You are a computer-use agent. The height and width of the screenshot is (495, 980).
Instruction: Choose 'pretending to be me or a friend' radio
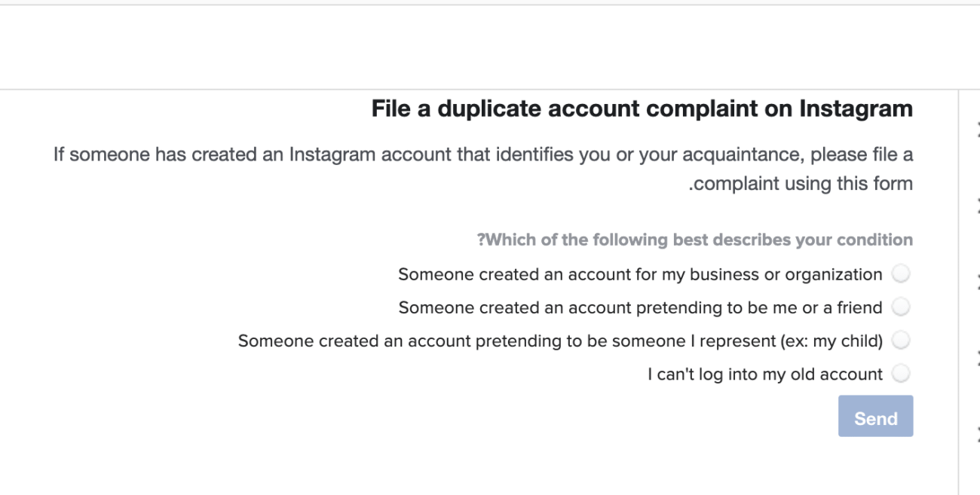coord(900,307)
